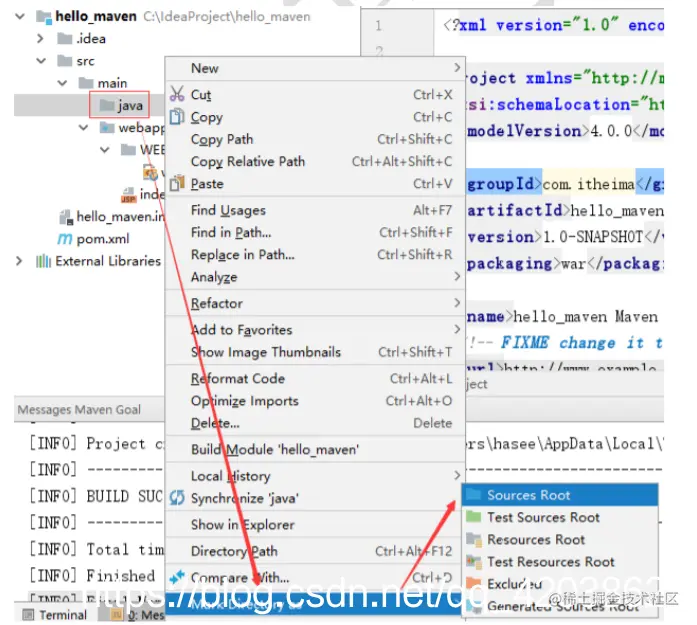Collapse the WEB-INF folder node

[x=104, y=150]
